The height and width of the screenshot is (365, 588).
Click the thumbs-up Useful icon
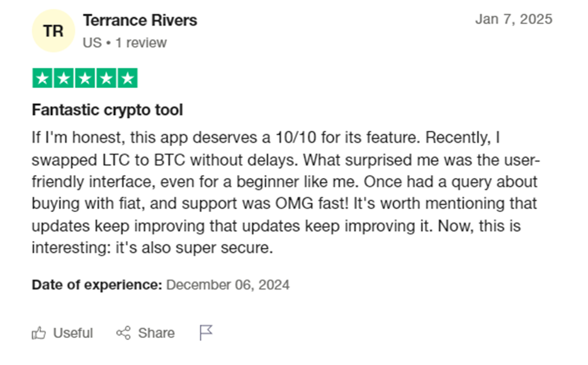point(38,333)
